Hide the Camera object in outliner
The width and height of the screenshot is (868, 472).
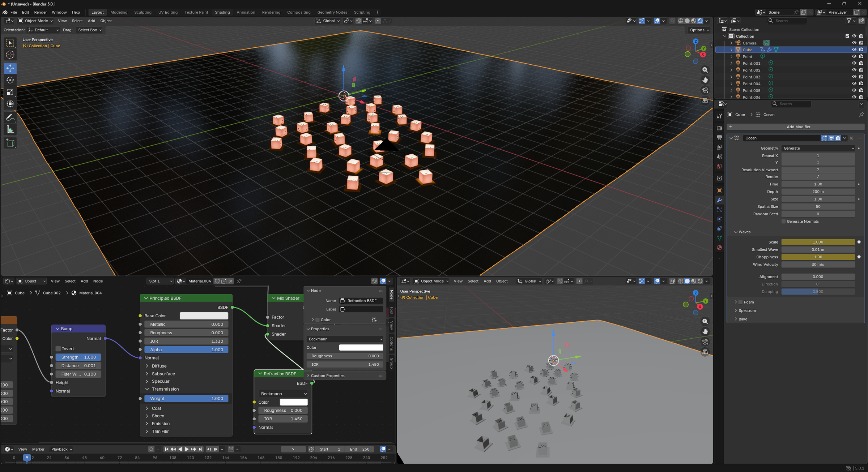(854, 43)
